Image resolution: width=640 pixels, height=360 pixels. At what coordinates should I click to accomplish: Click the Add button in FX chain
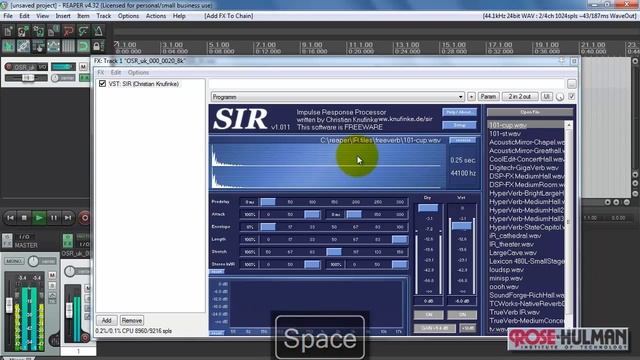pos(107,320)
